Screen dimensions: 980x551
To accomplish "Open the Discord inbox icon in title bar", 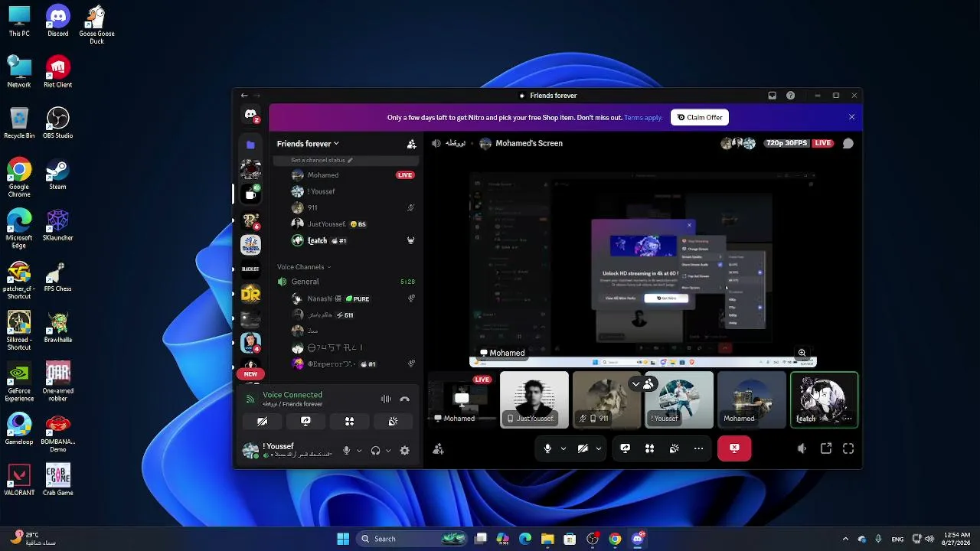I will [x=772, y=96].
